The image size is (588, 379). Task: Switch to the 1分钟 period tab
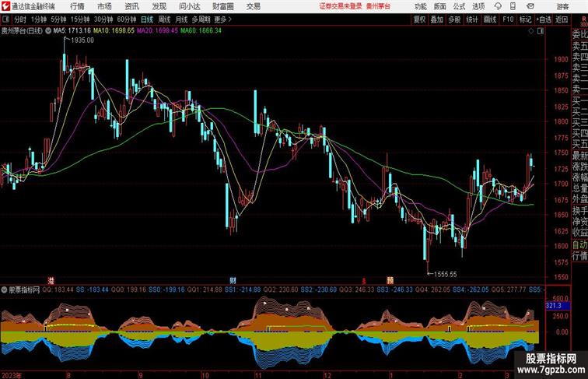(39, 19)
